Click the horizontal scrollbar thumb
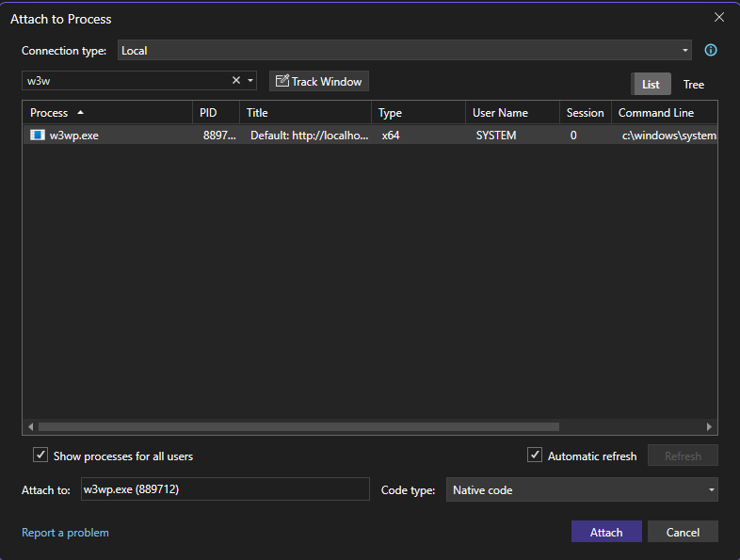740x560 pixels. point(297,426)
